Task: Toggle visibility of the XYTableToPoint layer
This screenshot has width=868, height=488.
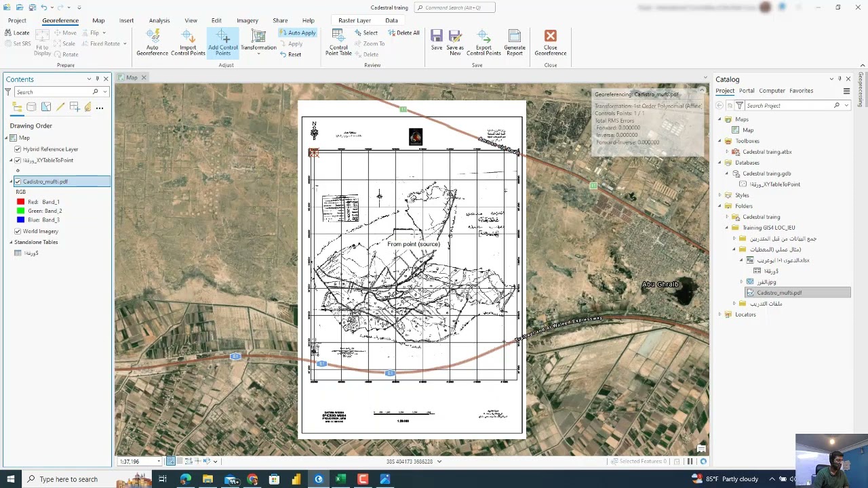Action: [18, 160]
